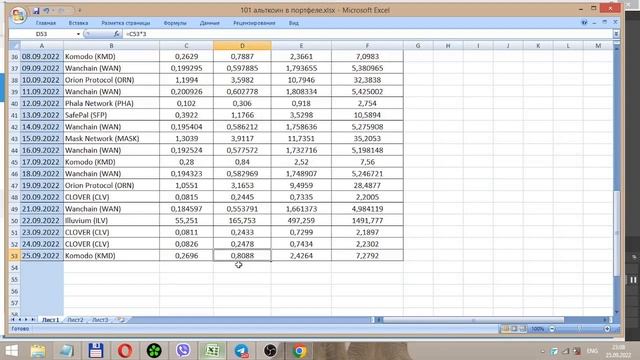Go to the next sheet tab arrow

pos(27,320)
